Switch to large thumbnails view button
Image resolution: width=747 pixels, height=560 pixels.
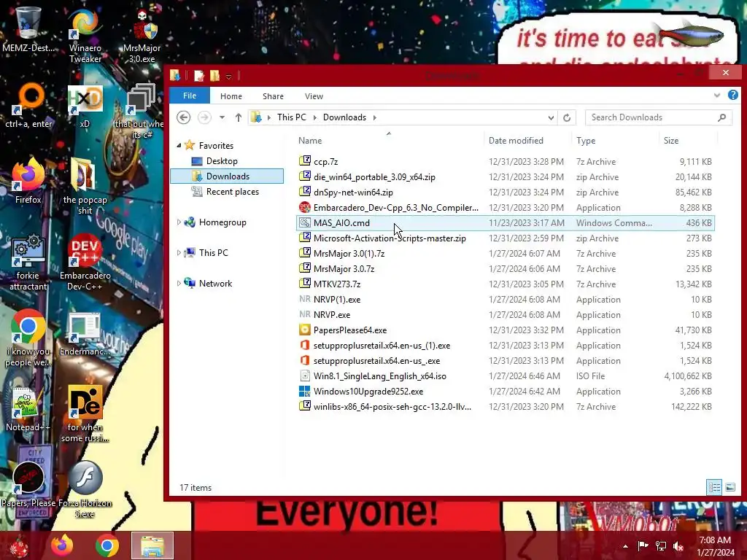point(729,487)
